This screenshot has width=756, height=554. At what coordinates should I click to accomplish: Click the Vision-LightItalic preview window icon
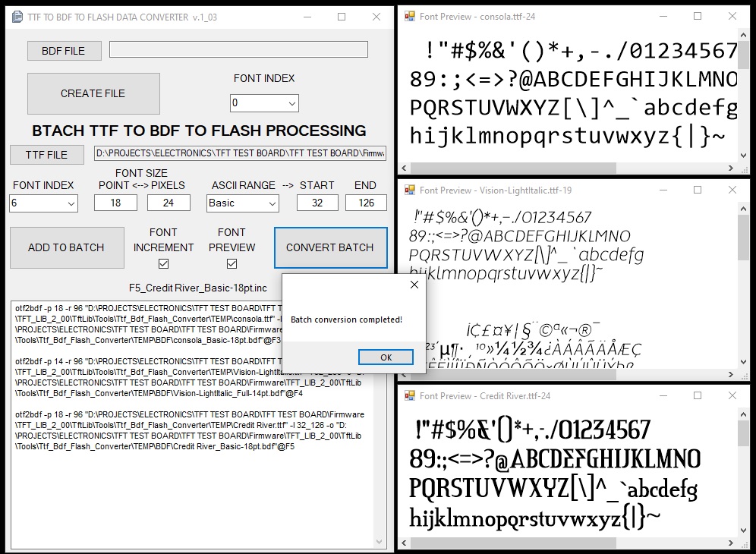point(410,190)
